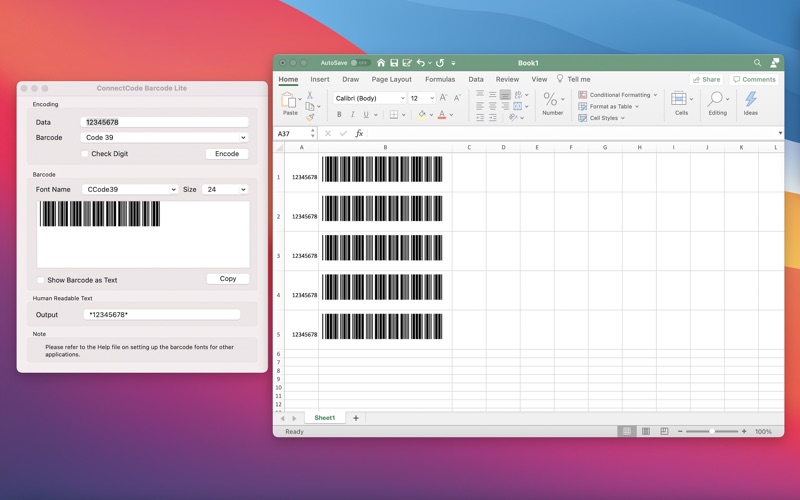Undo the last action in Excel
Screen dimensions: 800x500
(420, 63)
